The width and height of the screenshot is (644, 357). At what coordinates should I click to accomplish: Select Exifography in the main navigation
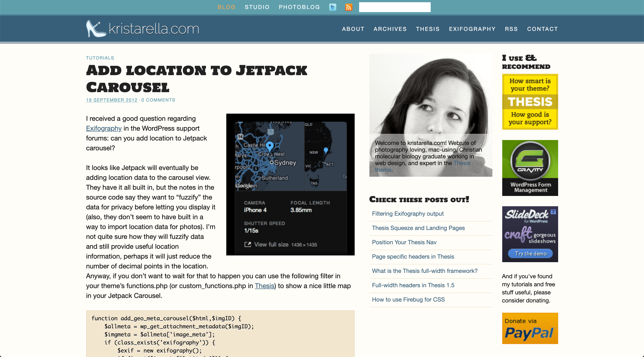click(472, 29)
